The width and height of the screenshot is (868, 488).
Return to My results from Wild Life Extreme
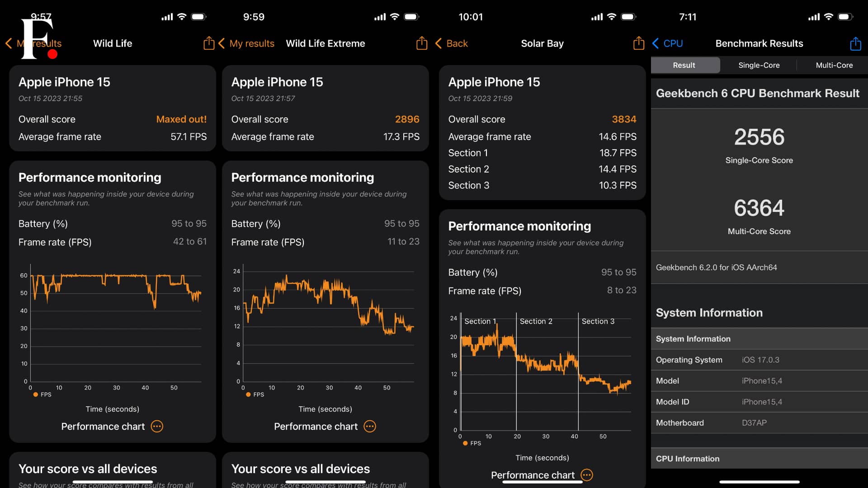[x=247, y=43]
